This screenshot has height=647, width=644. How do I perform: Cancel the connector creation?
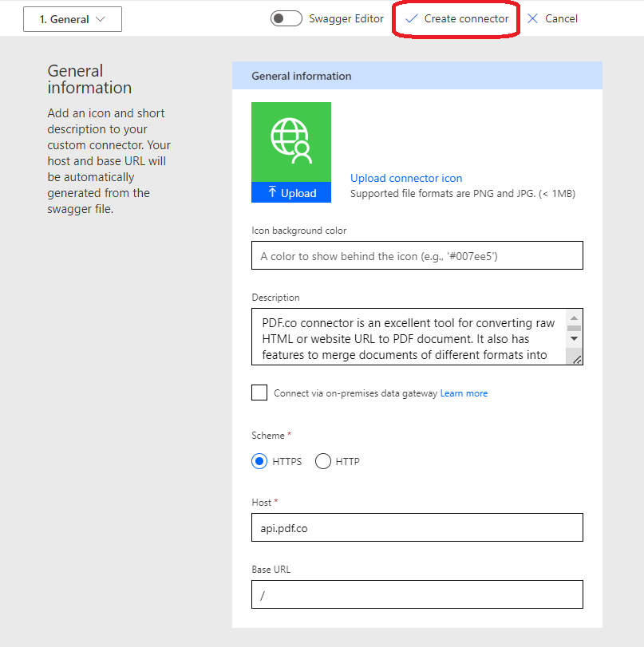552,18
